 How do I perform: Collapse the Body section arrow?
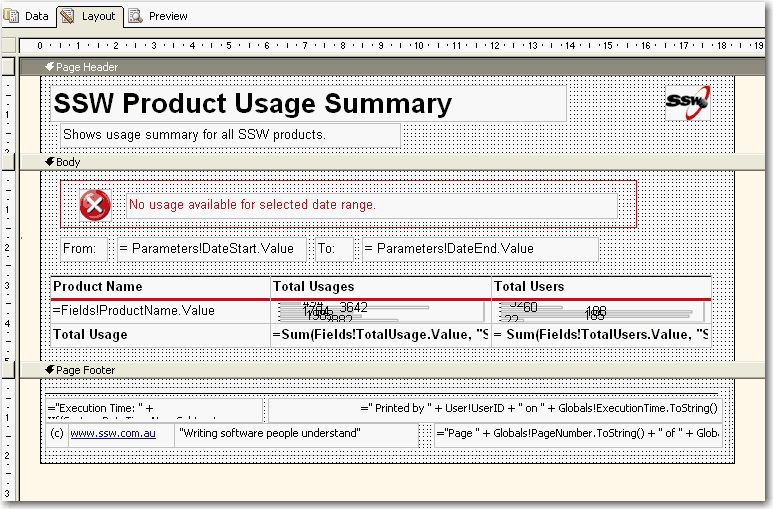pos(49,162)
